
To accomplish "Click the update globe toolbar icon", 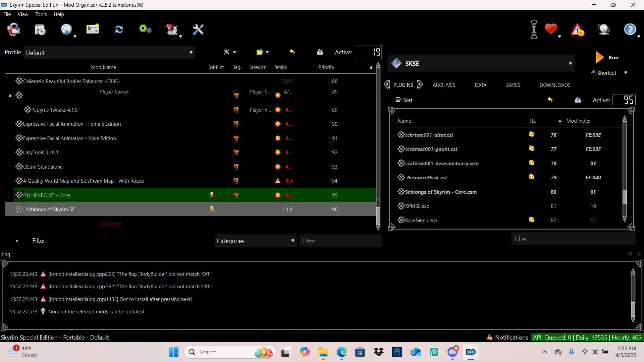I will point(604,29).
